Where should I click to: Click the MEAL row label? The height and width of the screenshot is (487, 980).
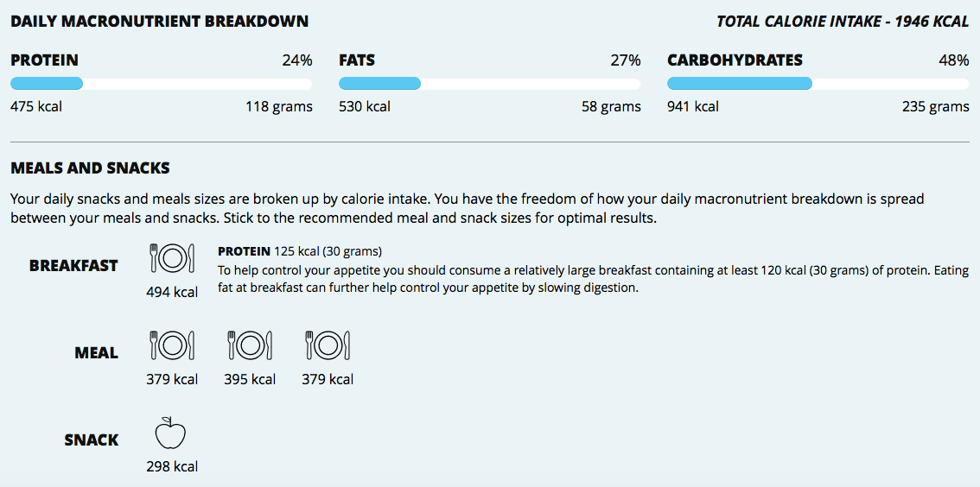96,353
